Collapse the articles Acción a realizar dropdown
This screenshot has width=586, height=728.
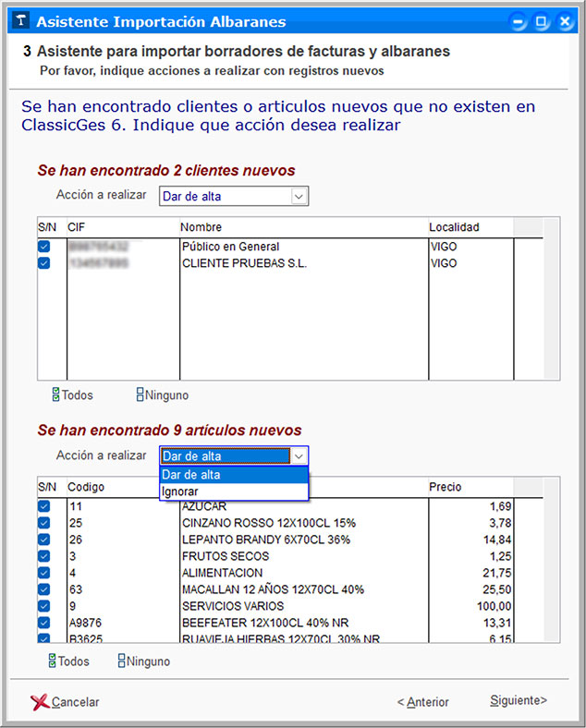pyautogui.click(x=298, y=455)
